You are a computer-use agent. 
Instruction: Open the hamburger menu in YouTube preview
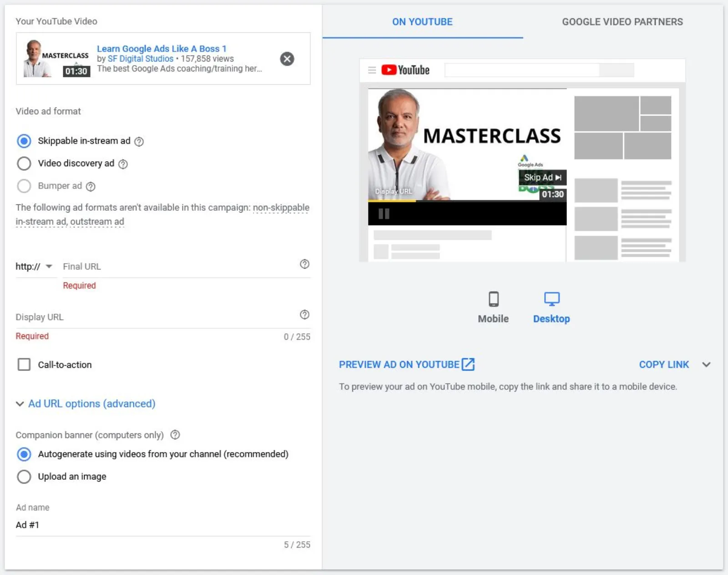372,70
